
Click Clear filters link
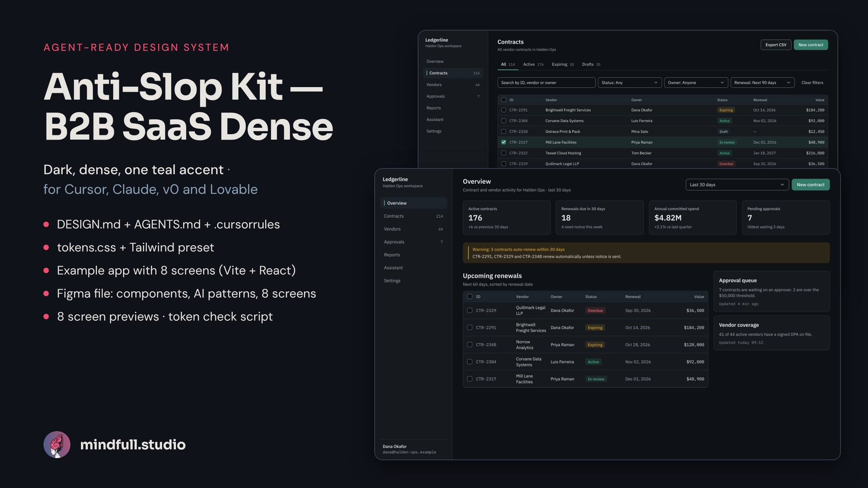tap(812, 83)
